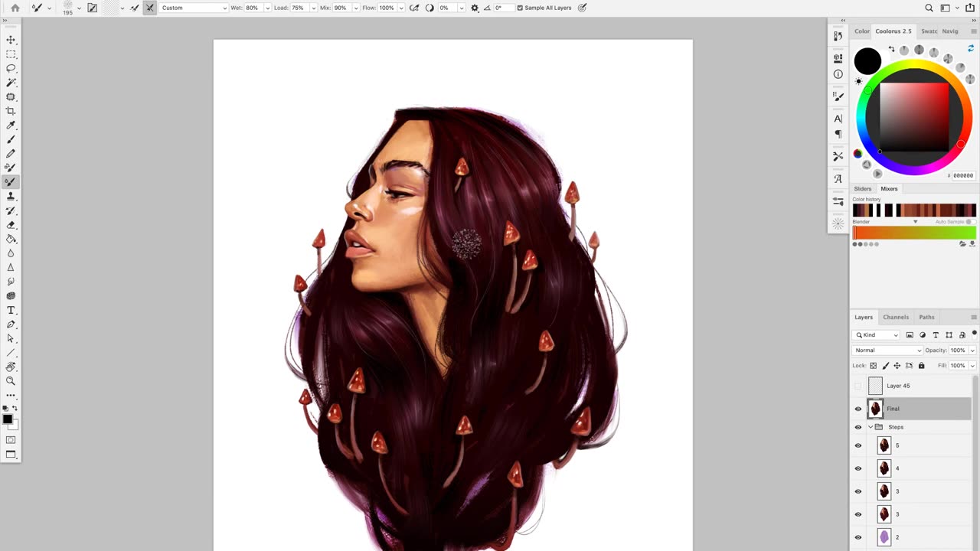Open the Kind filter dropdown
The height and width of the screenshot is (551, 980).
(877, 335)
